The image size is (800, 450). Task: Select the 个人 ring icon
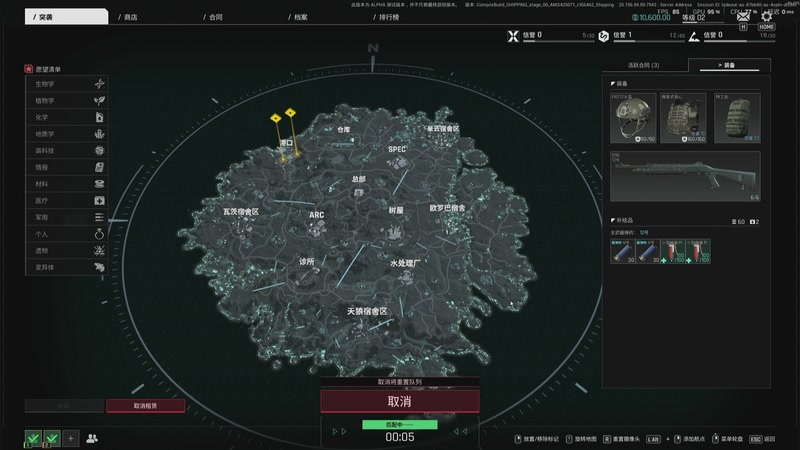pyautogui.click(x=99, y=234)
